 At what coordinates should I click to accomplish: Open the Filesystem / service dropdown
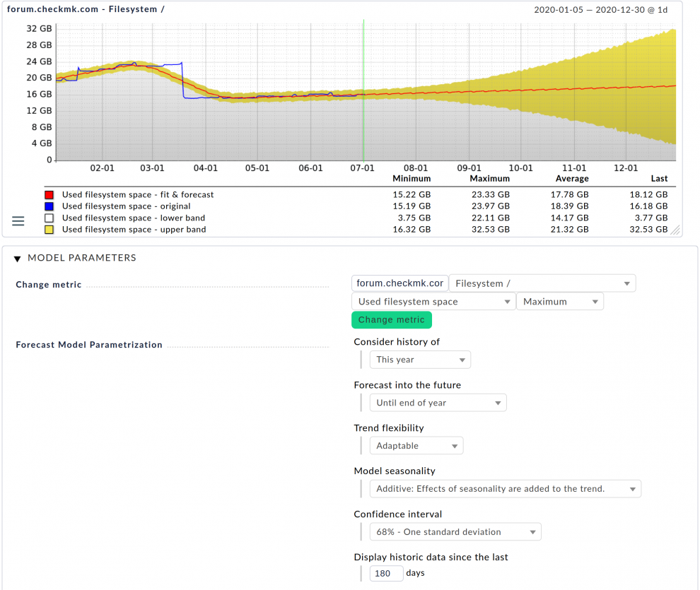[x=542, y=283]
